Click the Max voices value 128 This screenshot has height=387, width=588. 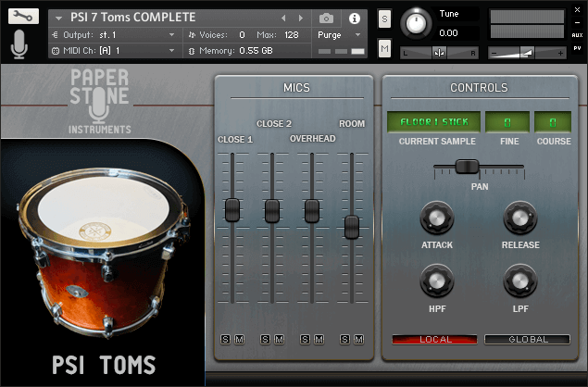click(292, 35)
